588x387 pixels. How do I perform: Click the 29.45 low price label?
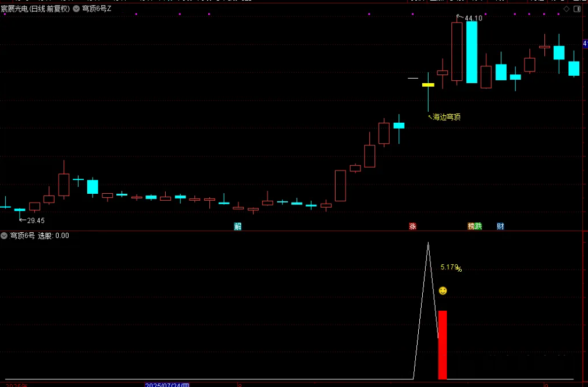35,221
